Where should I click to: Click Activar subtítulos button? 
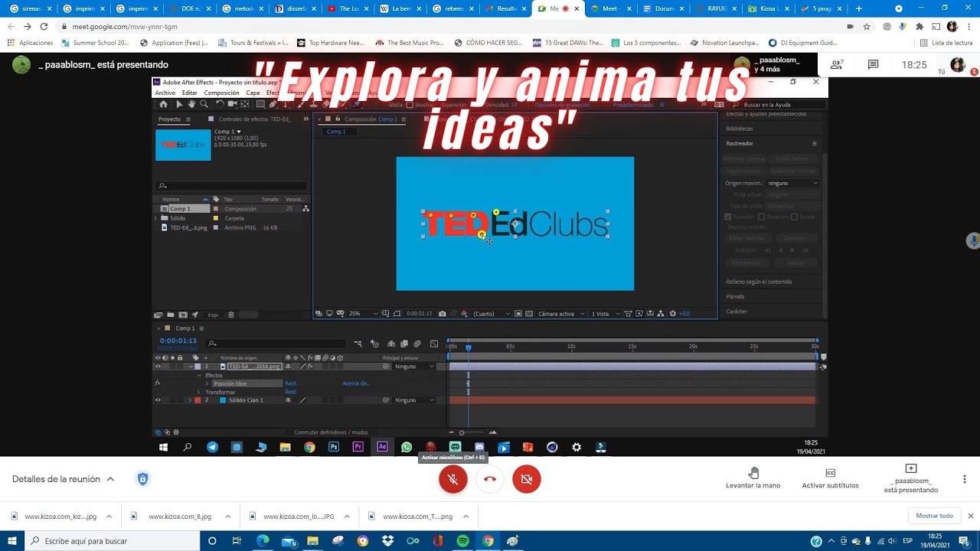[x=830, y=478]
